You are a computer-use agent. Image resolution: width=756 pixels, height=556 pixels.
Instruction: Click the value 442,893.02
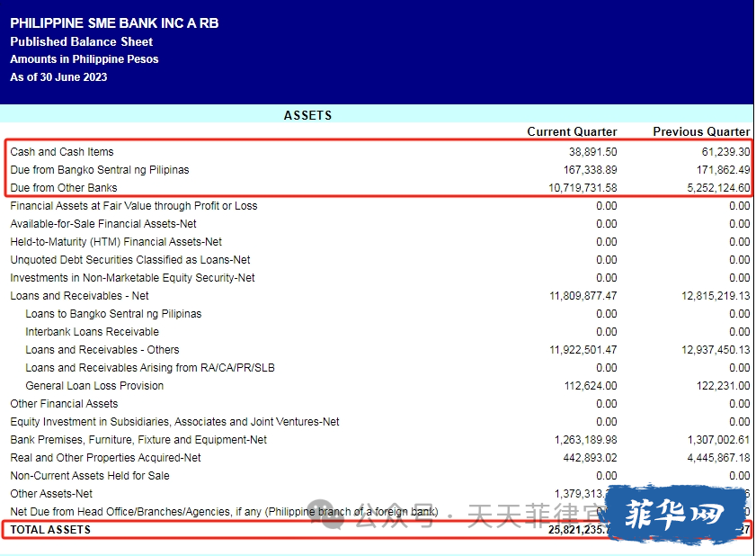coord(590,458)
